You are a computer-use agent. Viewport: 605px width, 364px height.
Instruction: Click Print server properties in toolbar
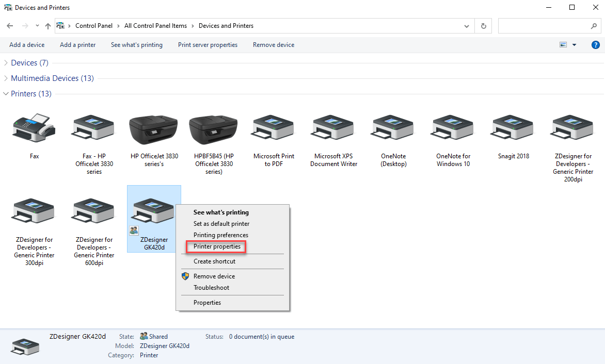coord(208,45)
